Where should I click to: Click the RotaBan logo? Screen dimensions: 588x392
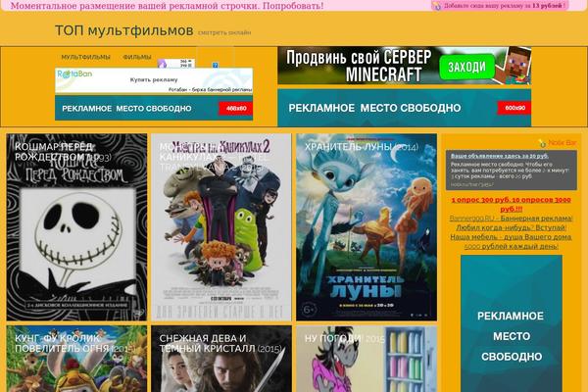click(74, 74)
